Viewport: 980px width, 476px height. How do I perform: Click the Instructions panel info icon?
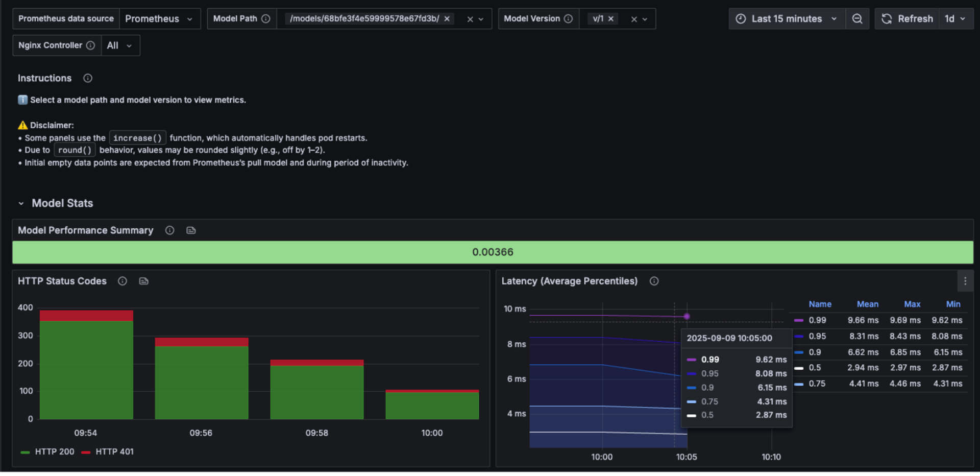click(x=88, y=78)
